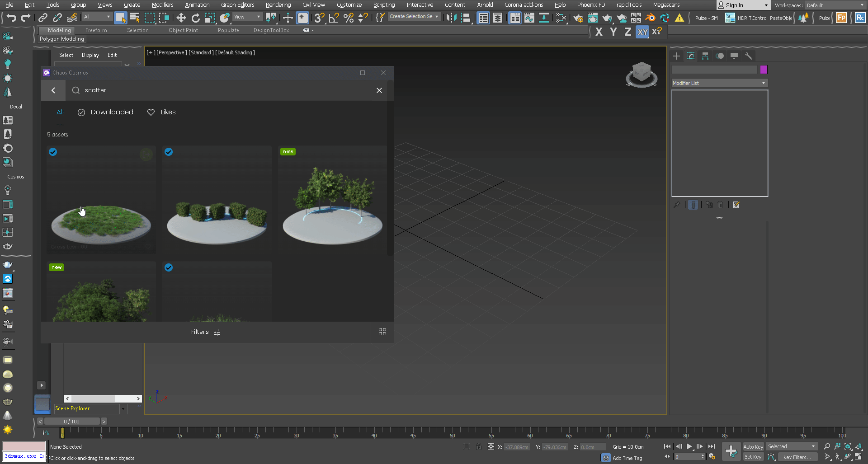Toggle the Angle Snap button
Image resolution: width=868 pixels, height=464 pixels.
(334, 18)
